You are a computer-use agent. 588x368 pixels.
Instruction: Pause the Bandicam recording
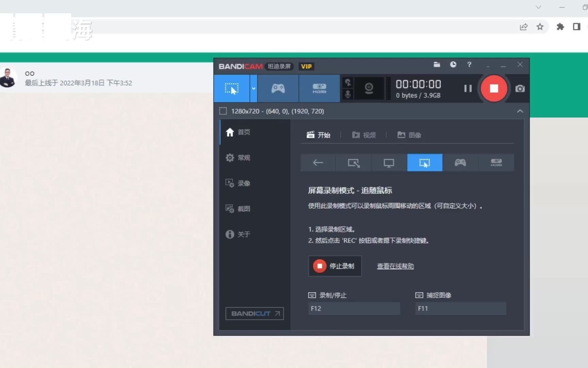468,89
